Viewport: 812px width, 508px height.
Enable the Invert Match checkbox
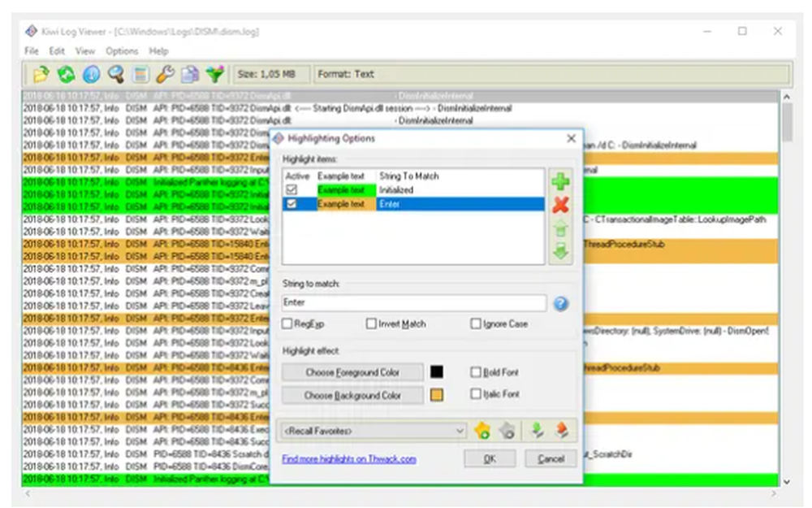tap(371, 324)
